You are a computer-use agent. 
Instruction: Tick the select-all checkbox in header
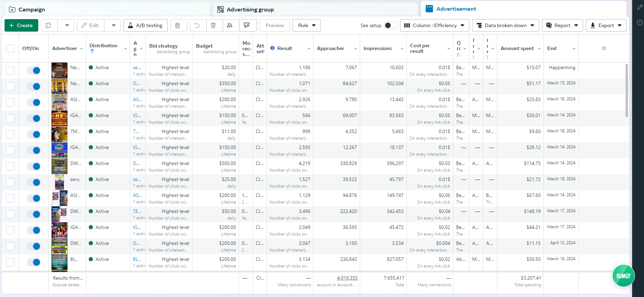[x=10, y=49]
